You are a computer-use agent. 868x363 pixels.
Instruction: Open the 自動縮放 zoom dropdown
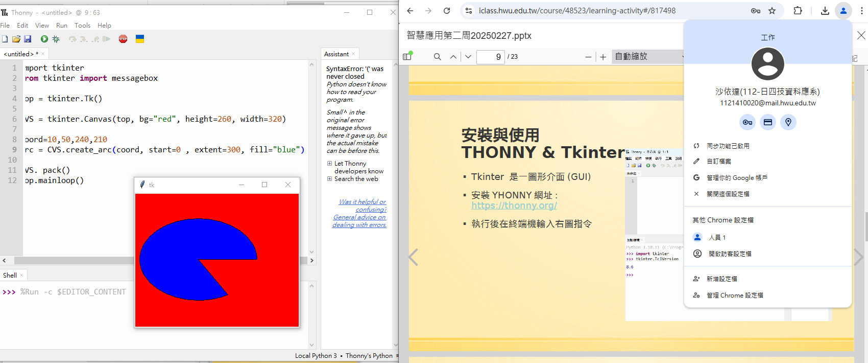point(647,57)
